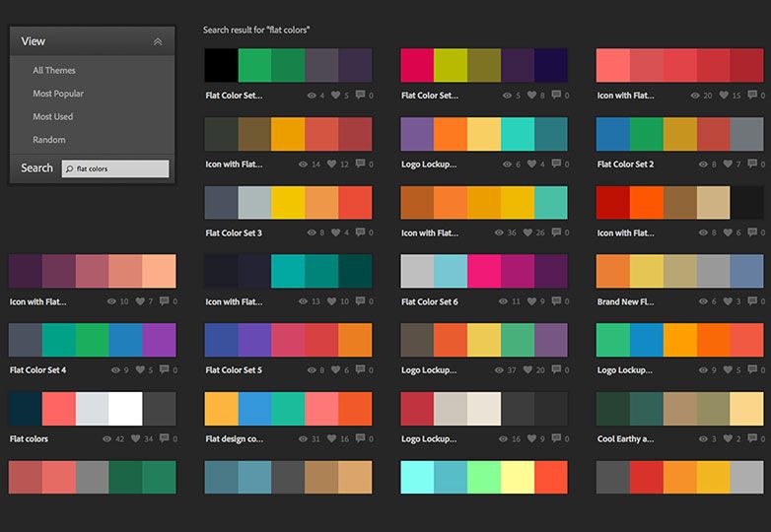Collapse the View panel using the chevron
Image resolution: width=771 pixels, height=532 pixels.
(158, 41)
